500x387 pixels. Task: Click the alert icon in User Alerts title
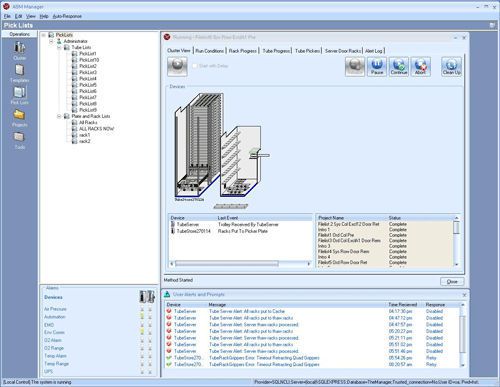[167, 294]
